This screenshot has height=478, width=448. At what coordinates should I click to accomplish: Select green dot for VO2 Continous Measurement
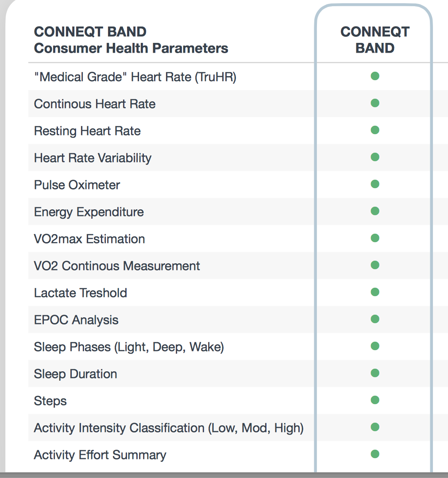[x=375, y=265]
